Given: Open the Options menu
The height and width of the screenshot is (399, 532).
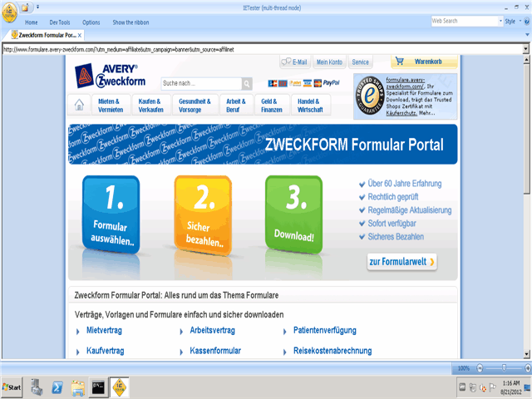Looking at the screenshot, I should 91,22.
